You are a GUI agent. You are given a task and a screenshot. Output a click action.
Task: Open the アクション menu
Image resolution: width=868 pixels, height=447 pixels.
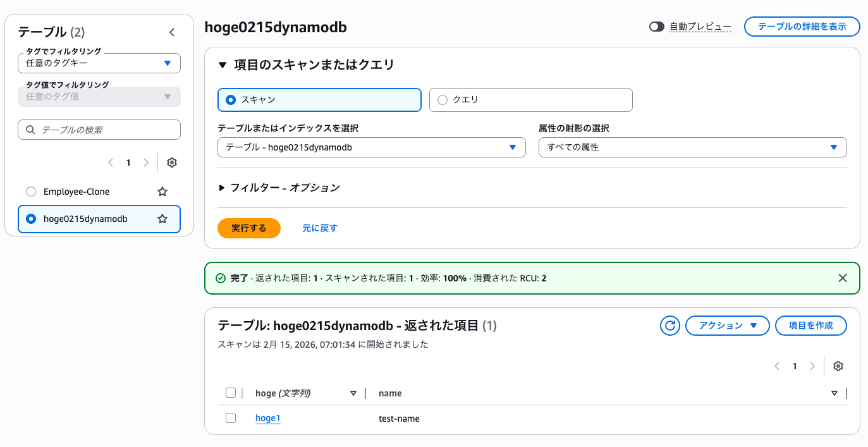click(x=727, y=326)
